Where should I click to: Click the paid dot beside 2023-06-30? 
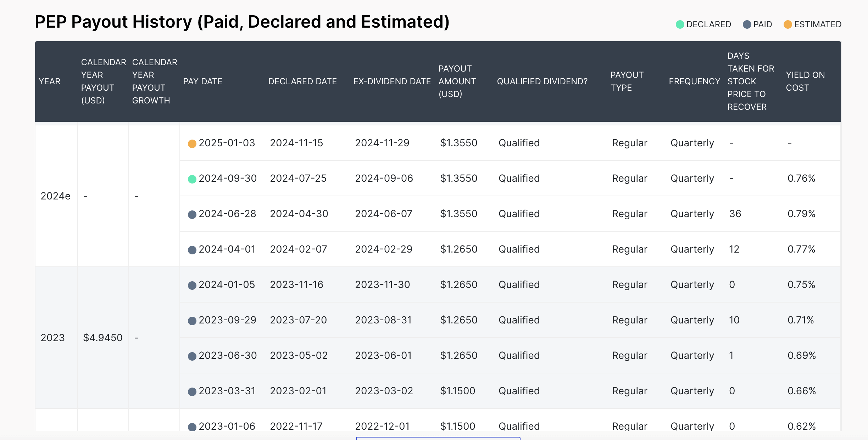(192, 356)
